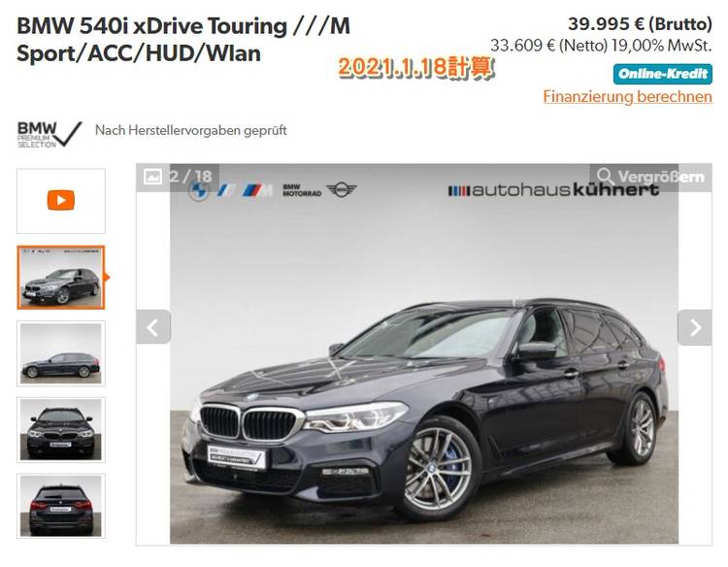
Task: Click the image counter picture icon
Action: 152,177
